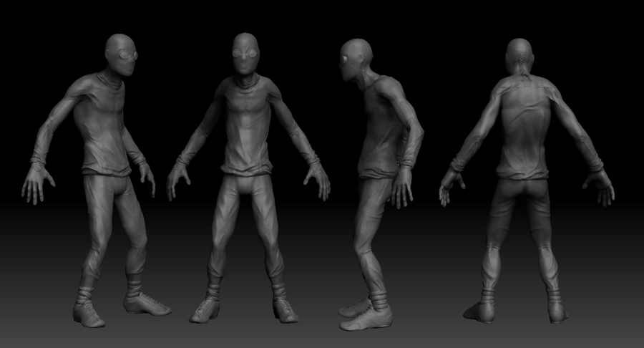Select the back-view character render
644x348 pixels.
click(x=527, y=180)
